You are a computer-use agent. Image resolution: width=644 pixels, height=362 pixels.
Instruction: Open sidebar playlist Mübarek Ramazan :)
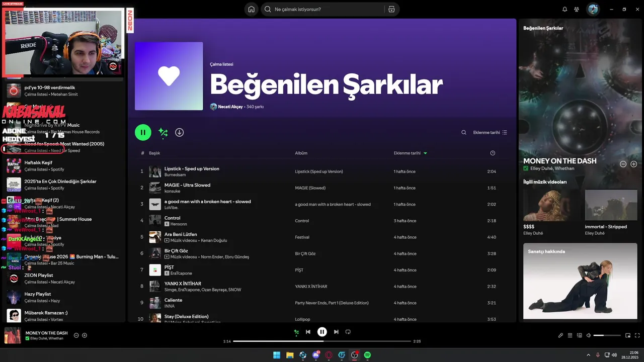tap(63, 316)
